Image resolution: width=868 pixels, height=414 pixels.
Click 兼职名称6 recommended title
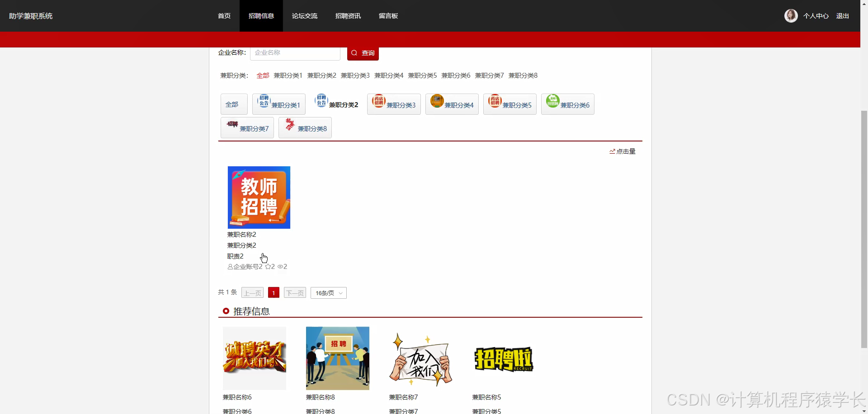point(237,397)
